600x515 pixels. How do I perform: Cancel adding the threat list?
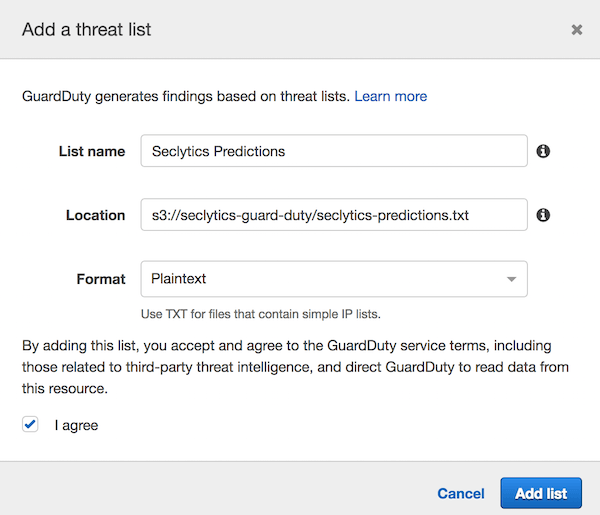pyautogui.click(x=461, y=494)
